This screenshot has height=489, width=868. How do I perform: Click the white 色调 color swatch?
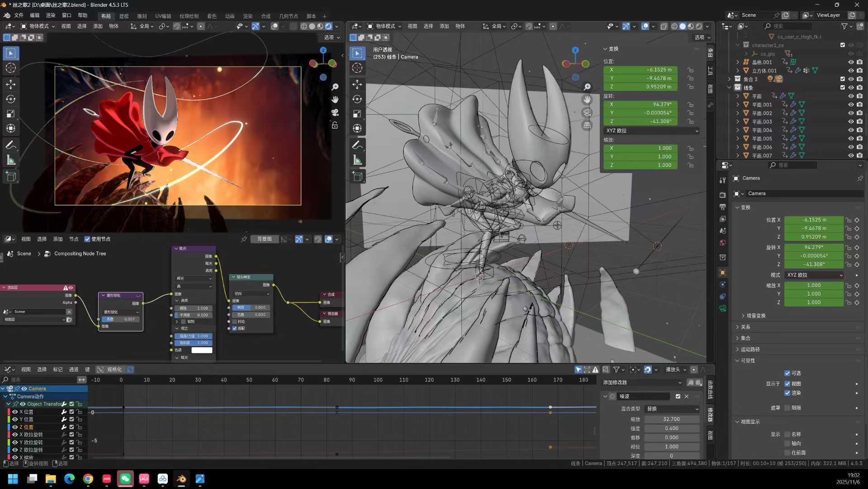[x=202, y=350]
